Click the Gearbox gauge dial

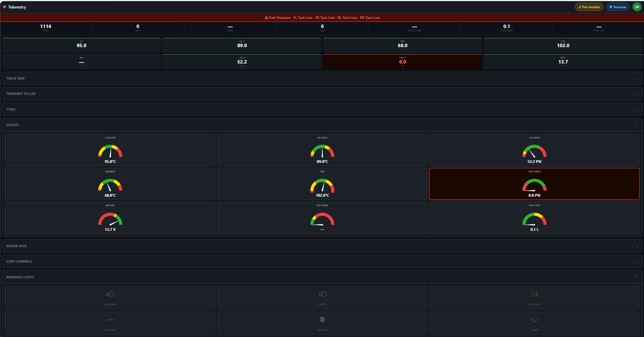[110, 185]
